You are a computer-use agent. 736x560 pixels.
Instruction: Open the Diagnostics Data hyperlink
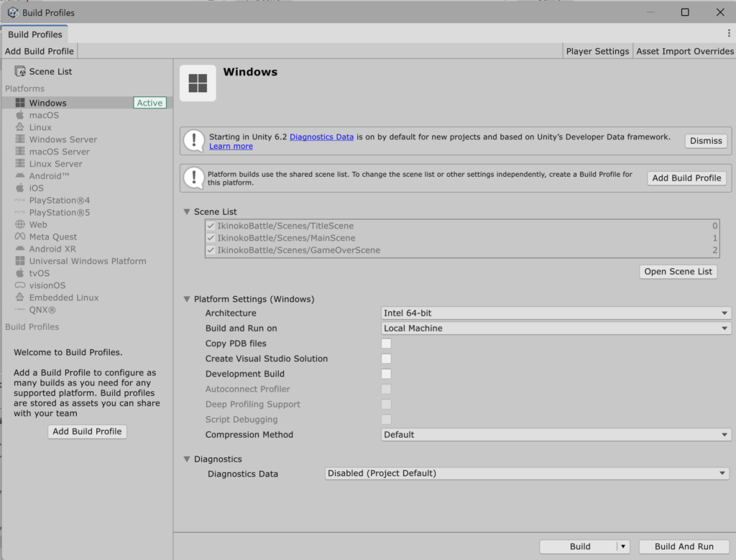pos(321,137)
